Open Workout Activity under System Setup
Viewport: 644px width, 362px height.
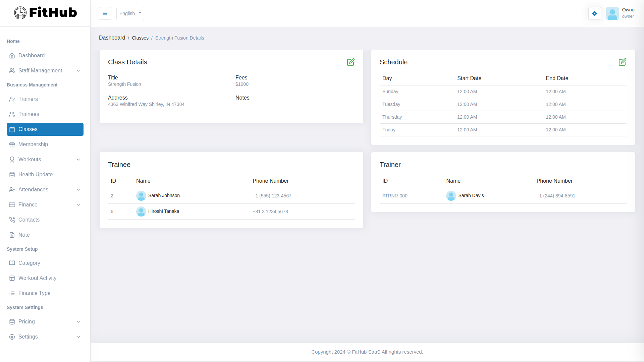pos(37,278)
